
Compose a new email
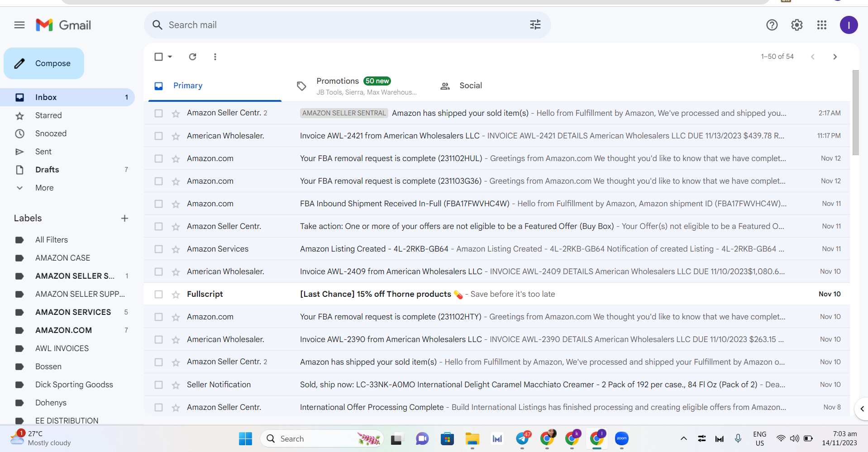pos(44,63)
